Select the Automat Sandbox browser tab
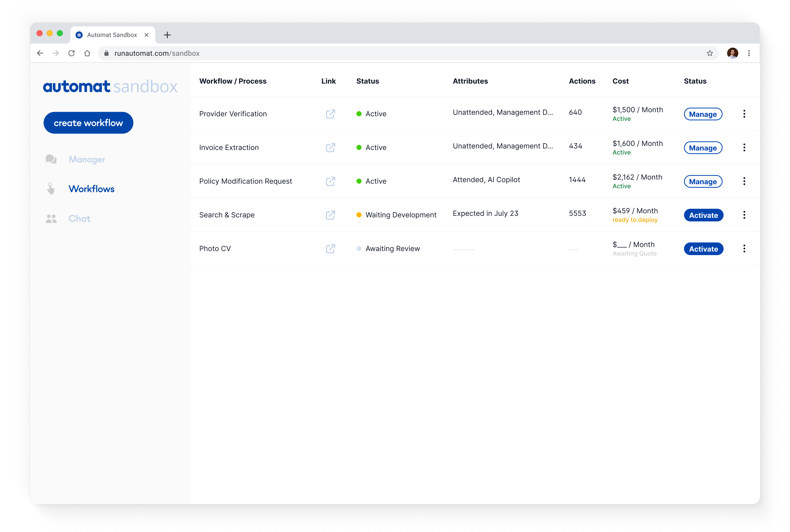 (x=112, y=35)
